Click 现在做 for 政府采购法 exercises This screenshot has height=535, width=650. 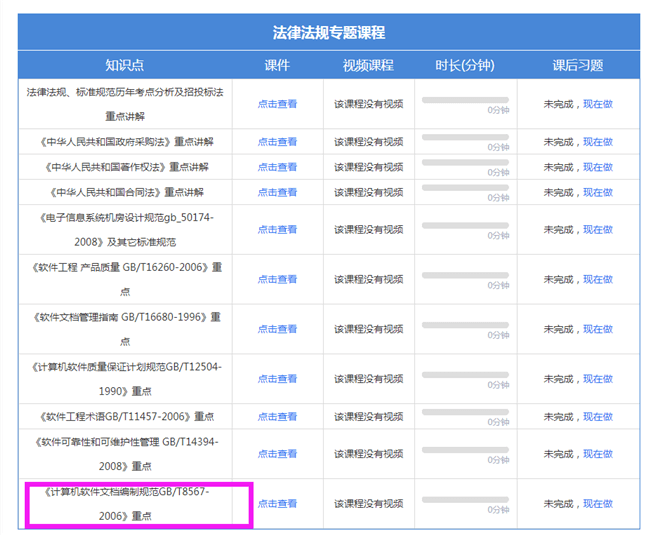click(597, 142)
